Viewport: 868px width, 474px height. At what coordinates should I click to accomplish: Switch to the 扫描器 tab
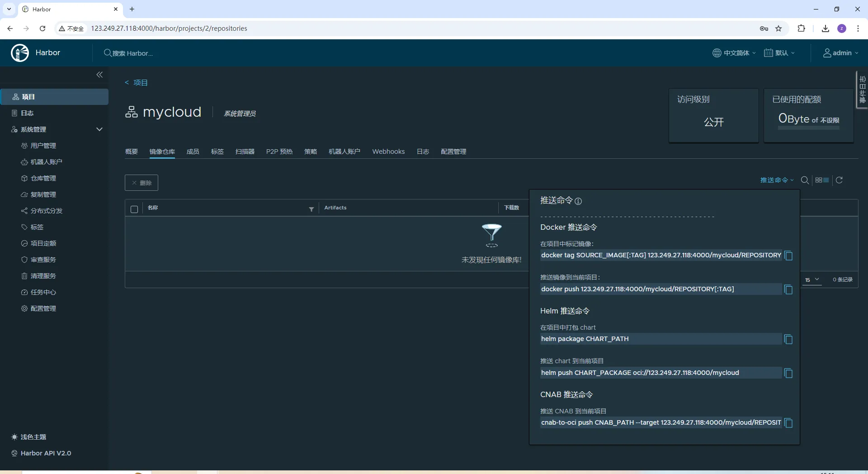pyautogui.click(x=245, y=152)
